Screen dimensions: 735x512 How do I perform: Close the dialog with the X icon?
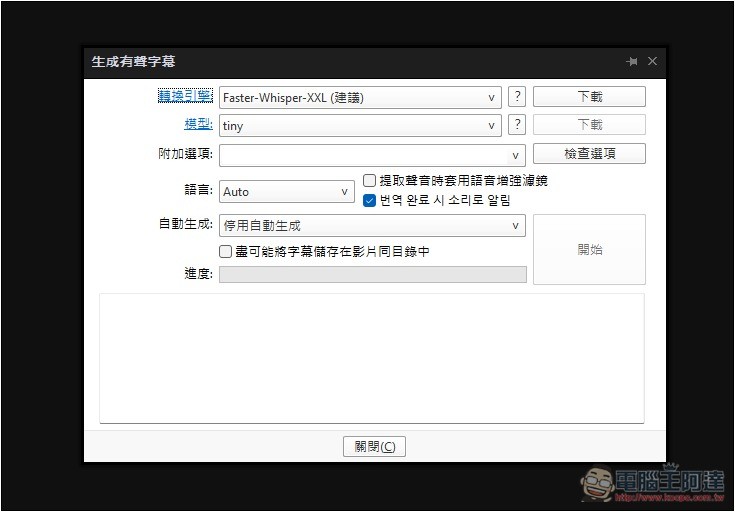652,61
